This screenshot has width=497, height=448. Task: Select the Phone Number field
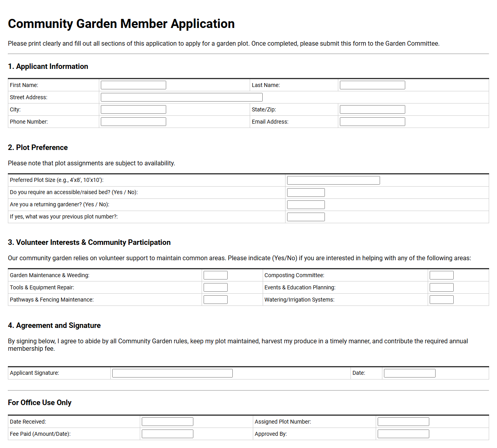coord(134,122)
